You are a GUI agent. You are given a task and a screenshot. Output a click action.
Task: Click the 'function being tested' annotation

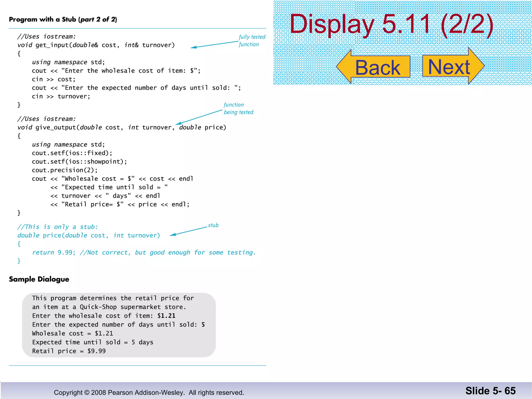[x=238, y=109]
